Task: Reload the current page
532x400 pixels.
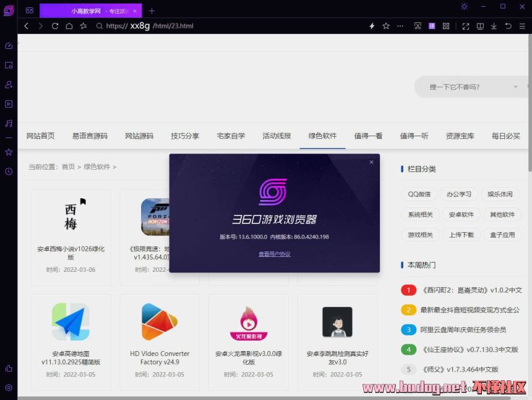Action: click(x=55, y=26)
